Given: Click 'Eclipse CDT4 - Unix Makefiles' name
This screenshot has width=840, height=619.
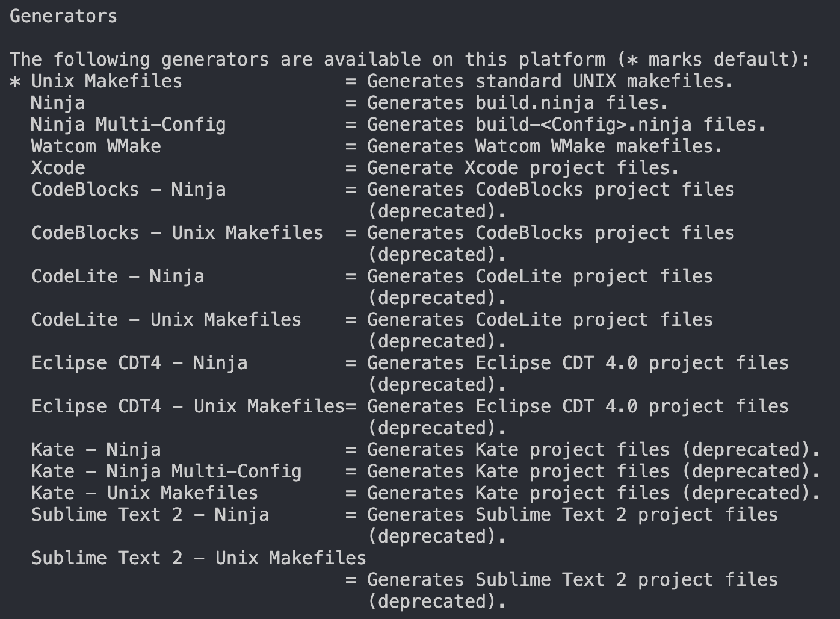Looking at the screenshot, I should [x=188, y=406].
